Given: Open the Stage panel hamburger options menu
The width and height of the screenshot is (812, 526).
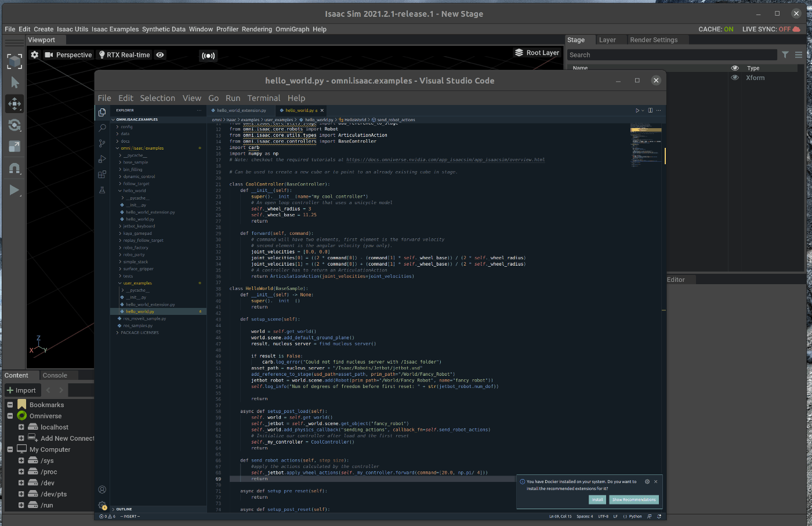Looking at the screenshot, I should (x=799, y=55).
